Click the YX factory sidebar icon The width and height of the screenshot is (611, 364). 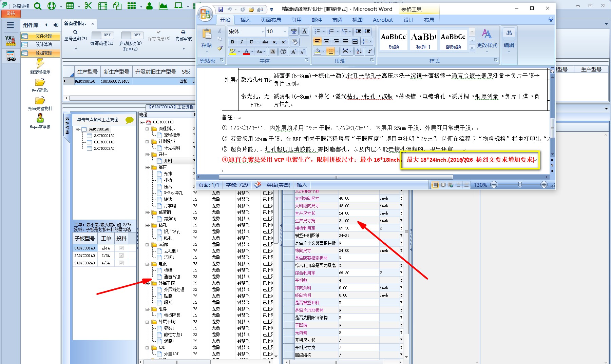point(11,41)
